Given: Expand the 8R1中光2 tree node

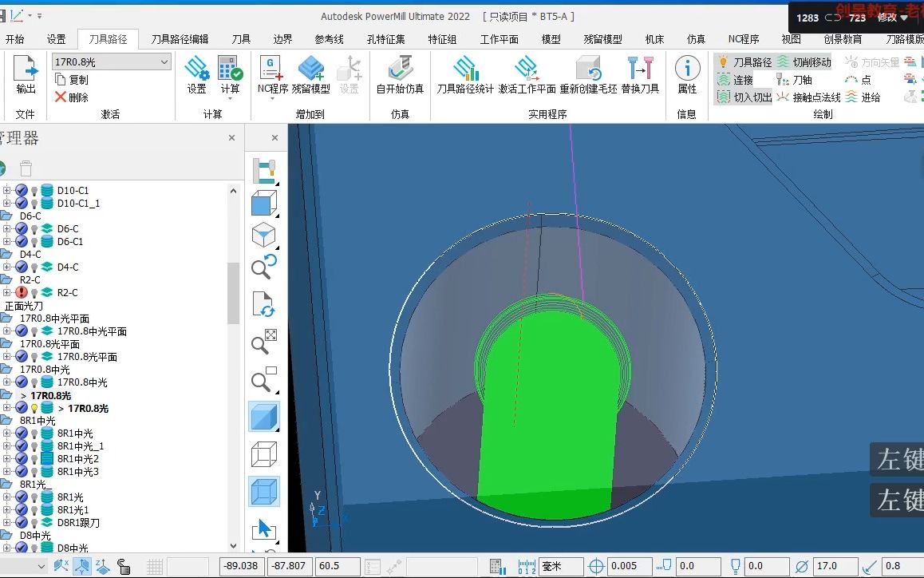Looking at the screenshot, I should [x=6, y=459].
